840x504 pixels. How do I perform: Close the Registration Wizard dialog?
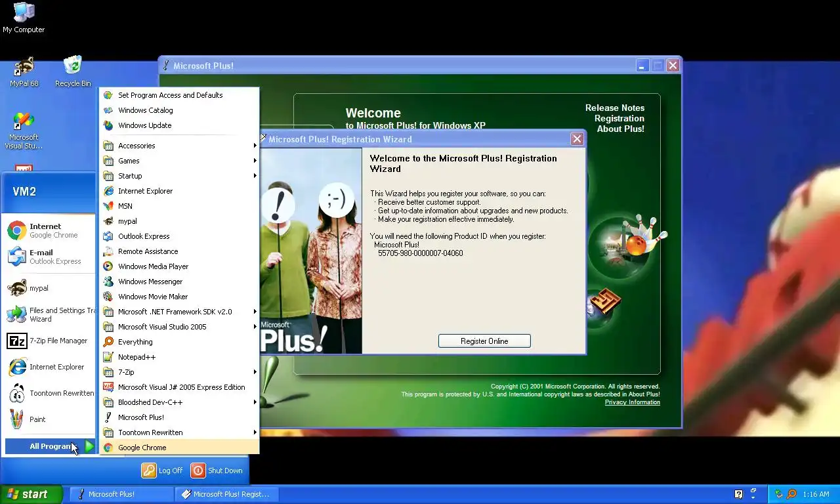(577, 139)
